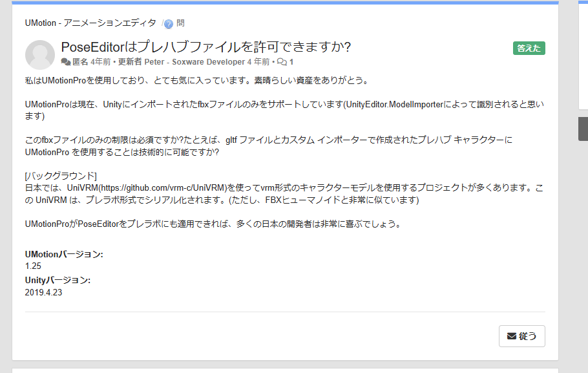
Task: Click the Unity version value 2019.4.23
Action: point(43,292)
